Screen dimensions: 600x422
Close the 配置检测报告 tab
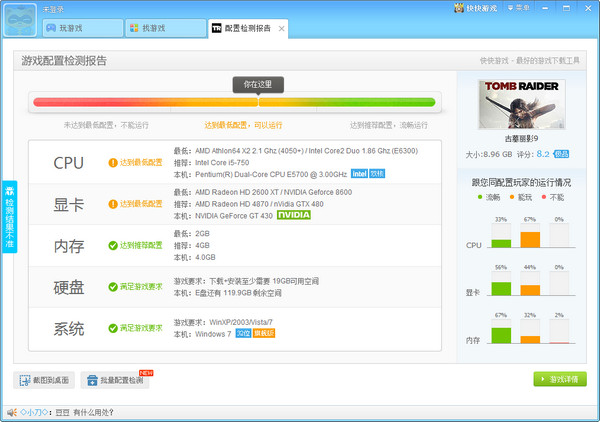pyautogui.click(x=281, y=29)
